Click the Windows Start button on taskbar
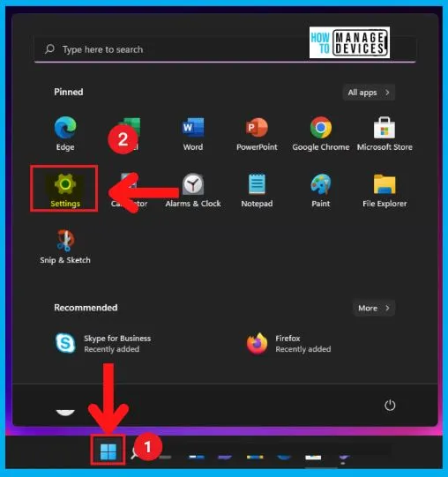This screenshot has width=448, height=477. pyautogui.click(x=108, y=451)
